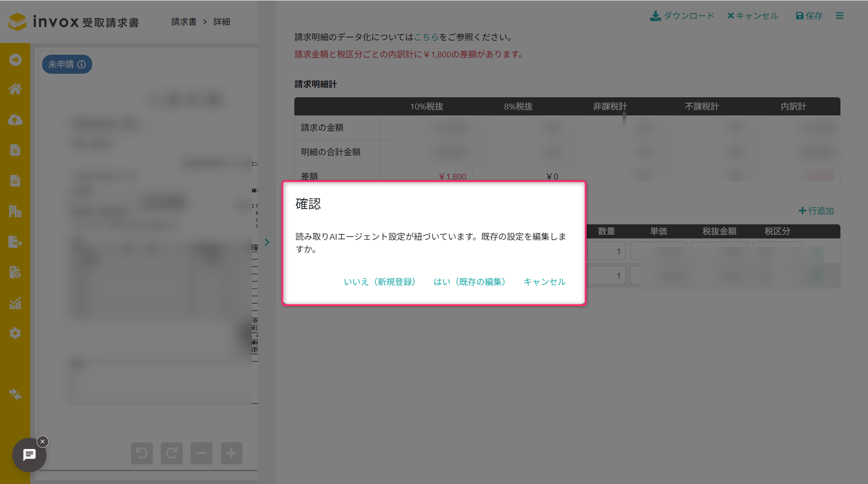
Task: Open the building sidebar icon
Action: pyautogui.click(x=15, y=211)
